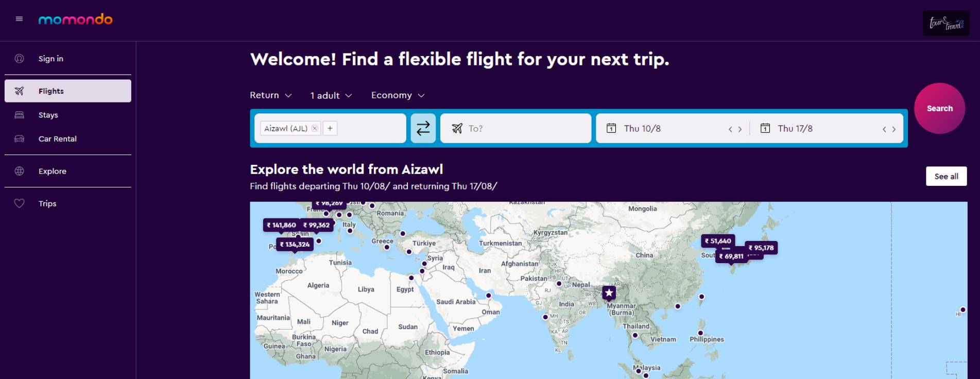Remove Aizawl (AJL) from the origin field
The width and height of the screenshot is (980, 379).
pyautogui.click(x=314, y=128)
